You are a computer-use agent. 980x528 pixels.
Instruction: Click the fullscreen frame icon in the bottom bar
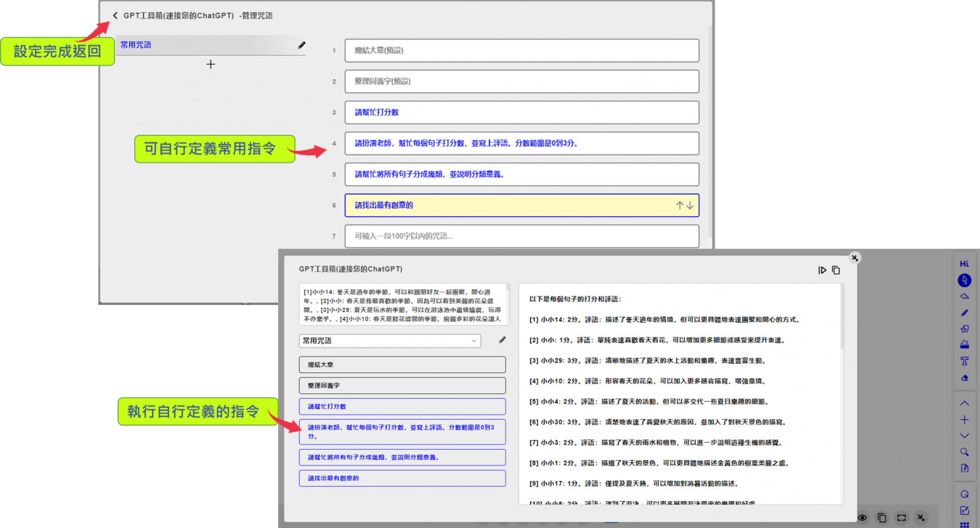pos(902,518)
